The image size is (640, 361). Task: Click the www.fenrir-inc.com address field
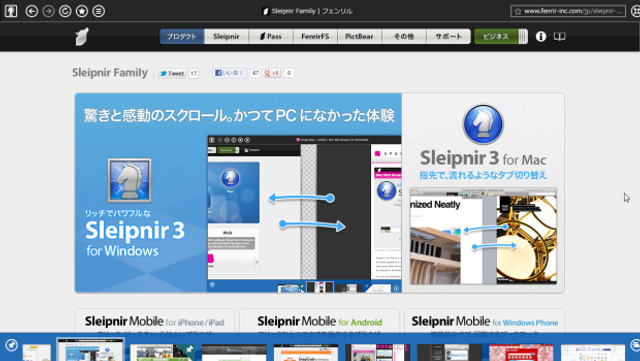568,11
